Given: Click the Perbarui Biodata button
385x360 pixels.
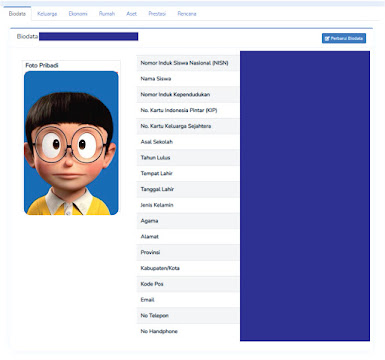Looking at the screenshot, I should 344,38.
